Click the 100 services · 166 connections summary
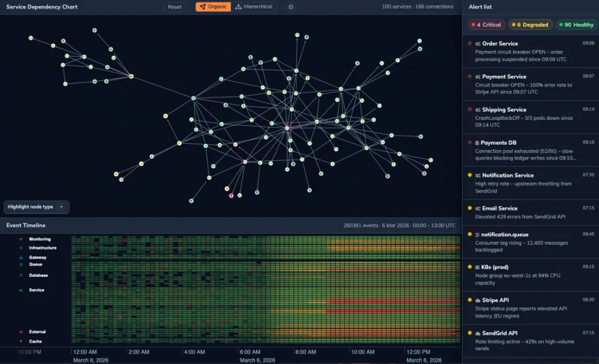The image size is (599, 364). click(418, 6)
